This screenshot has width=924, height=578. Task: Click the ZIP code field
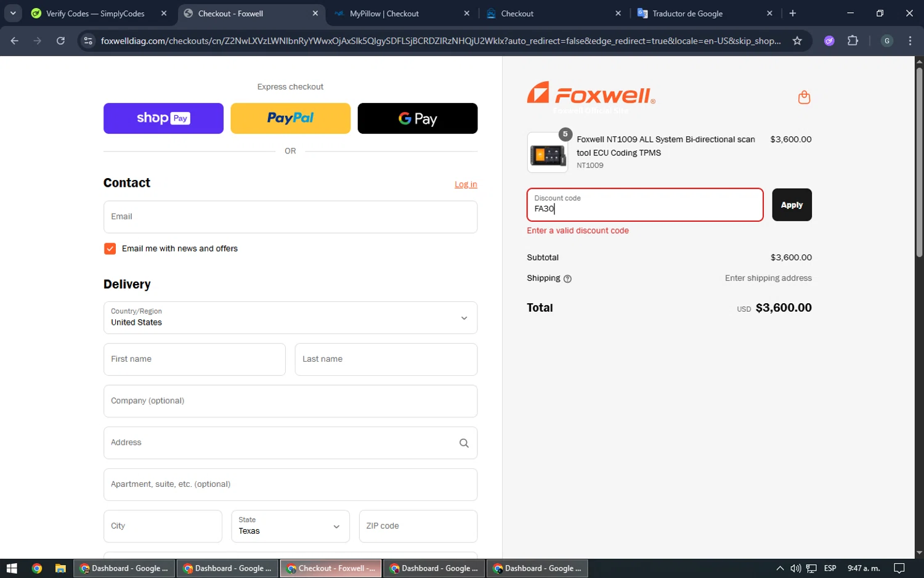[418, 526]
